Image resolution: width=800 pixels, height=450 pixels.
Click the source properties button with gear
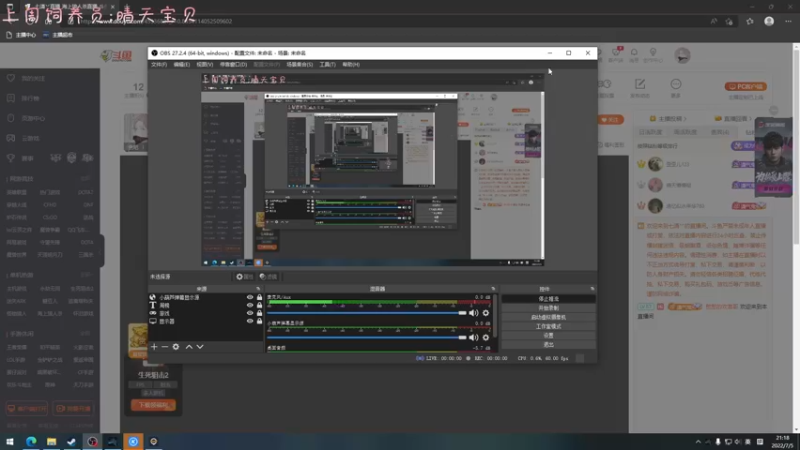244,277
